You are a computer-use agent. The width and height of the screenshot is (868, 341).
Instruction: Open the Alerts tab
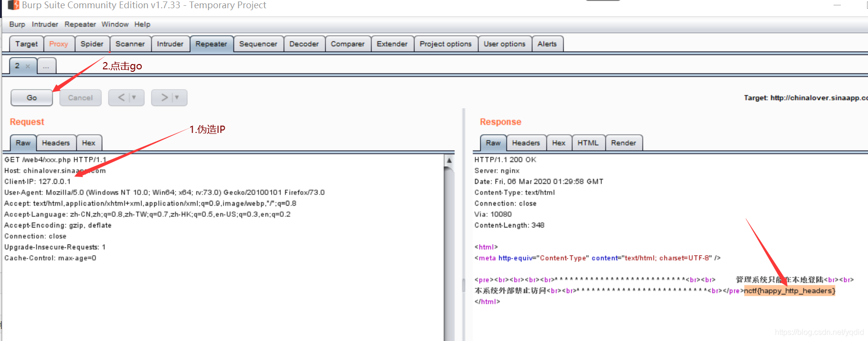click(x=547, y=44)
